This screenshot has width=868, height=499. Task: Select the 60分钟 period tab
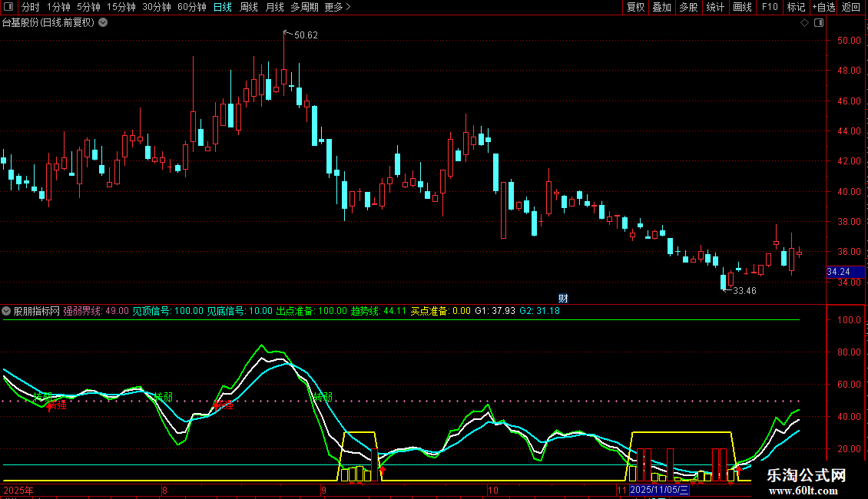pos(191,7)
